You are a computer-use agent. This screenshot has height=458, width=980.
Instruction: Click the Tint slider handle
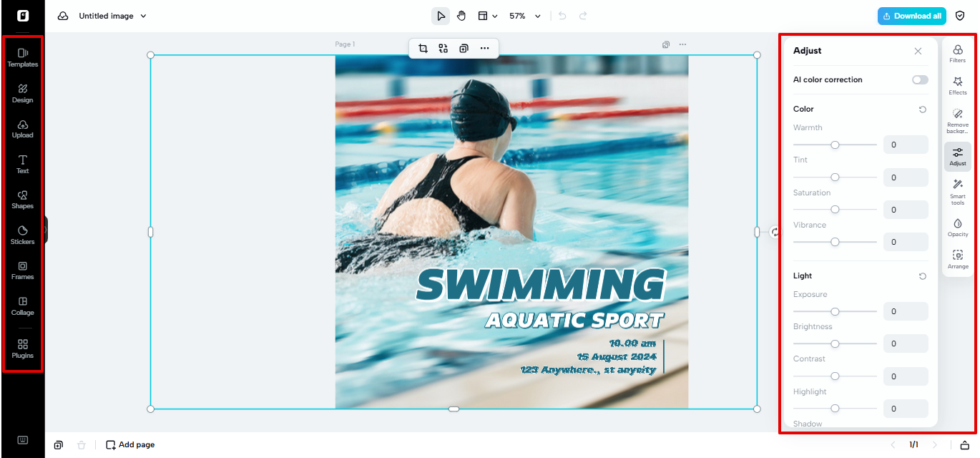[835, 177]
